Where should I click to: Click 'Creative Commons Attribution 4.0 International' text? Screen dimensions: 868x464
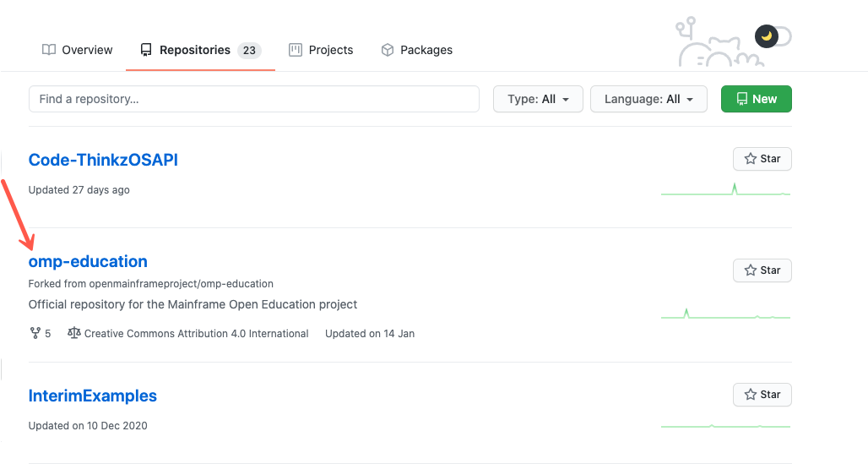point(196,333)
